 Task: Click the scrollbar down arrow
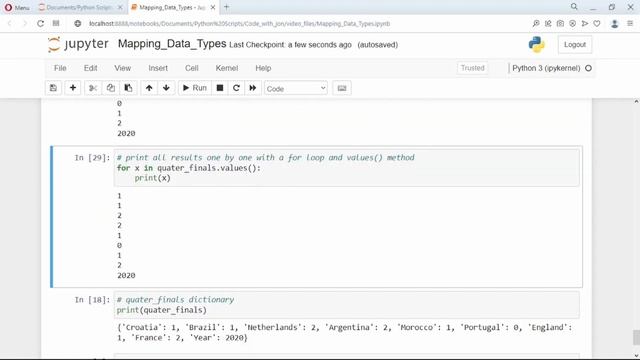click(x=636, y=356)
